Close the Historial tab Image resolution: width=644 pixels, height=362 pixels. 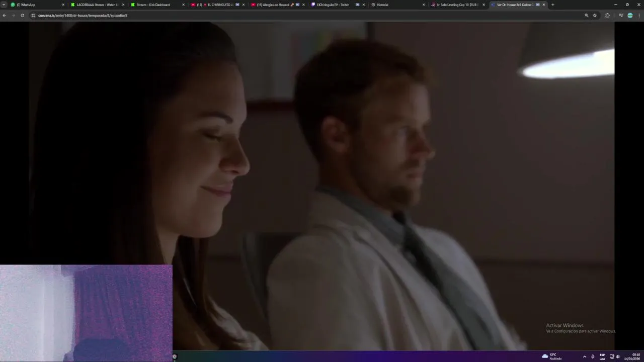423,5
